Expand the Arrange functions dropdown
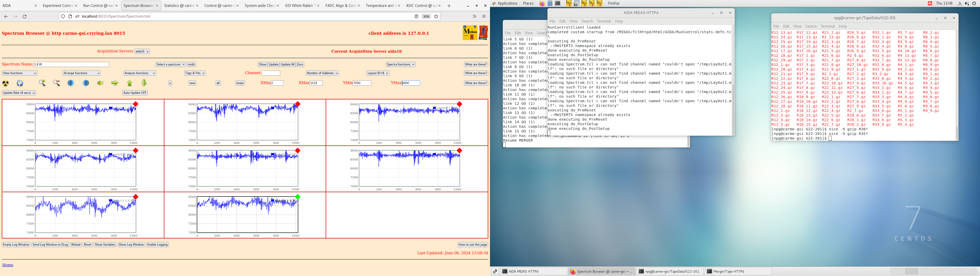This screenshot has height=276, width=980. (x=81, y=73)
